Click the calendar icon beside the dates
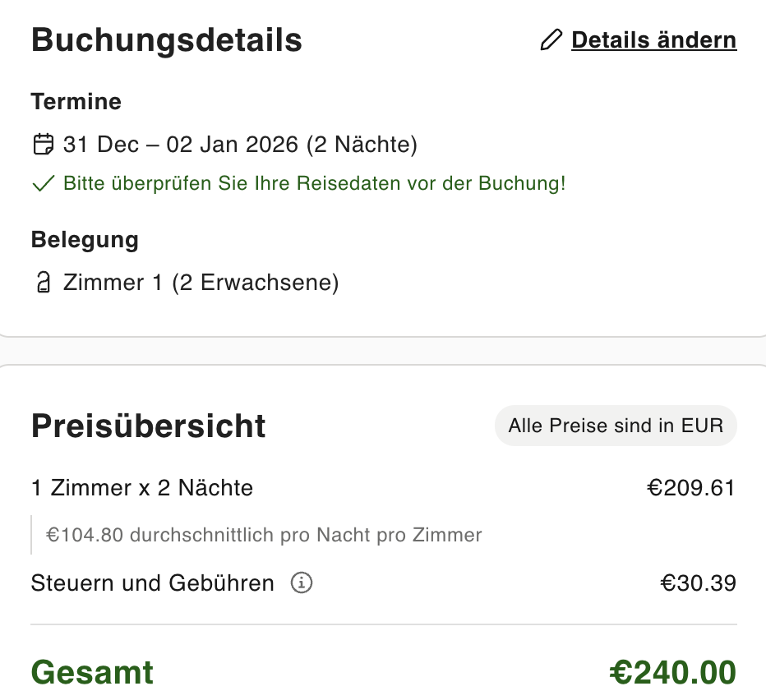The height and width of the screenshot is (700, 766). (43, 145)
